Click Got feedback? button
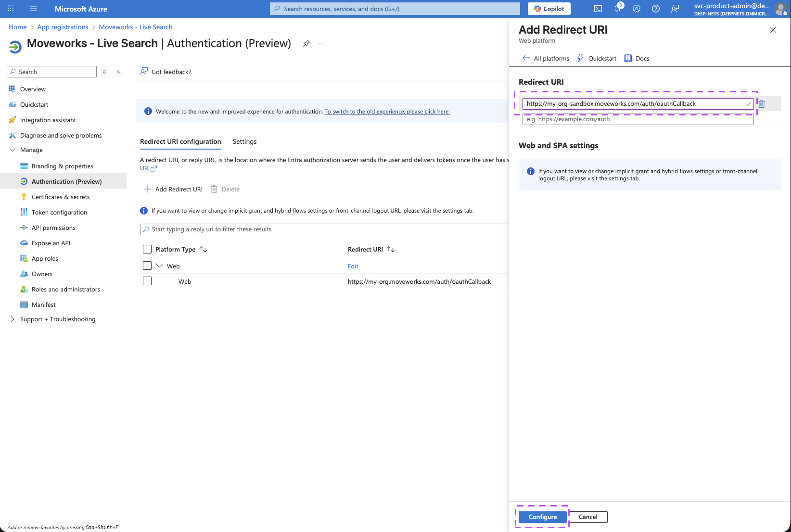 (166, 72)
